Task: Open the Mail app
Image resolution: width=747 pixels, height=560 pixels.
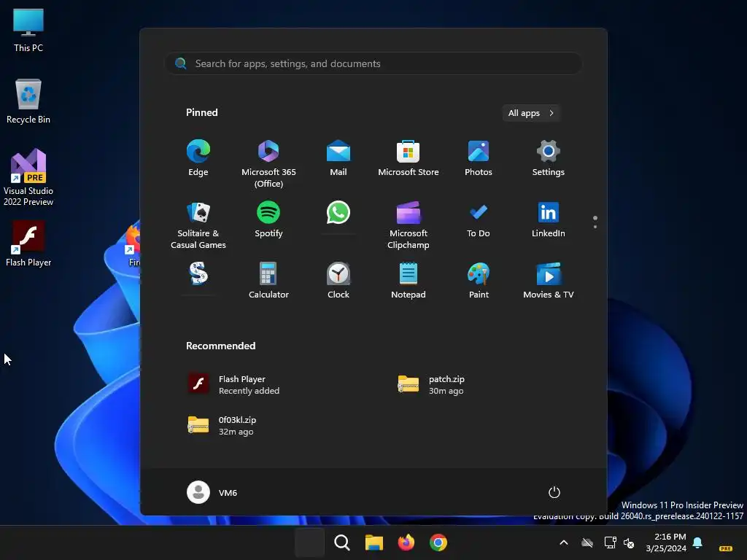Action: pyautogui.click(x=338, y=158)
